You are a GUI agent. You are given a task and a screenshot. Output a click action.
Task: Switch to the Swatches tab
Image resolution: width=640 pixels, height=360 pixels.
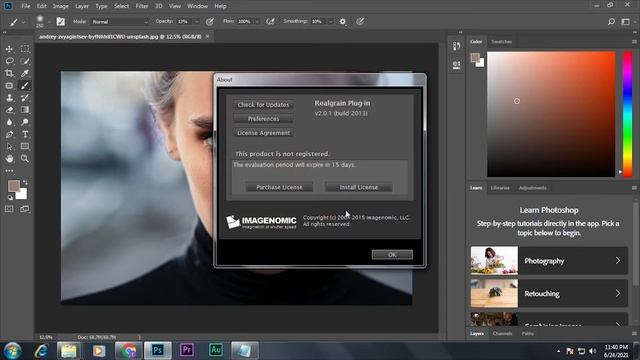(x=501, y=42)
